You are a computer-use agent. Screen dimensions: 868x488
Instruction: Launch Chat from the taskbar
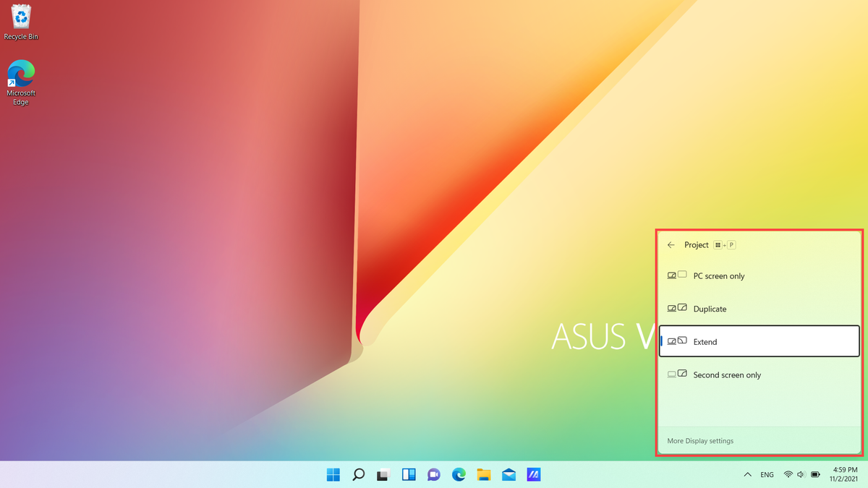pyautogui.click(x=433, y=475)
